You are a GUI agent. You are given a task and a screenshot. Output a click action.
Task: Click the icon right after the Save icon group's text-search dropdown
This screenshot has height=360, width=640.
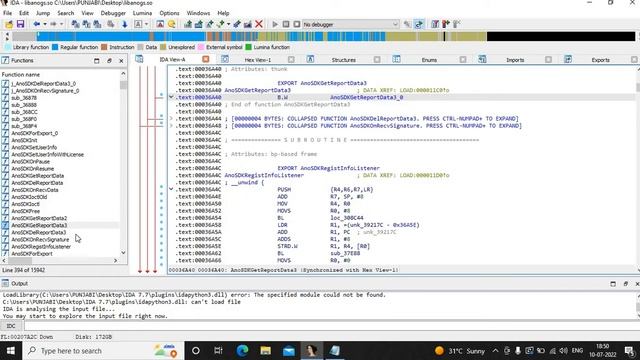click(160, 24)
